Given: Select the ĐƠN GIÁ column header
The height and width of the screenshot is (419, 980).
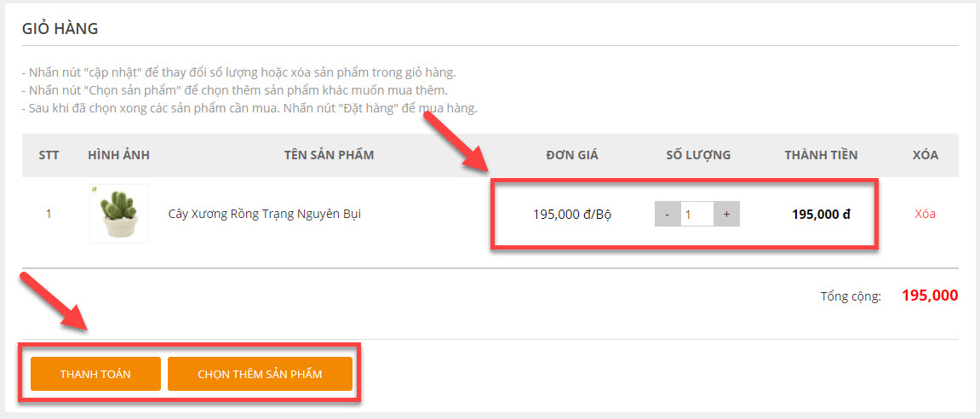Looking at the screenshot, I should tap(572, 155).
